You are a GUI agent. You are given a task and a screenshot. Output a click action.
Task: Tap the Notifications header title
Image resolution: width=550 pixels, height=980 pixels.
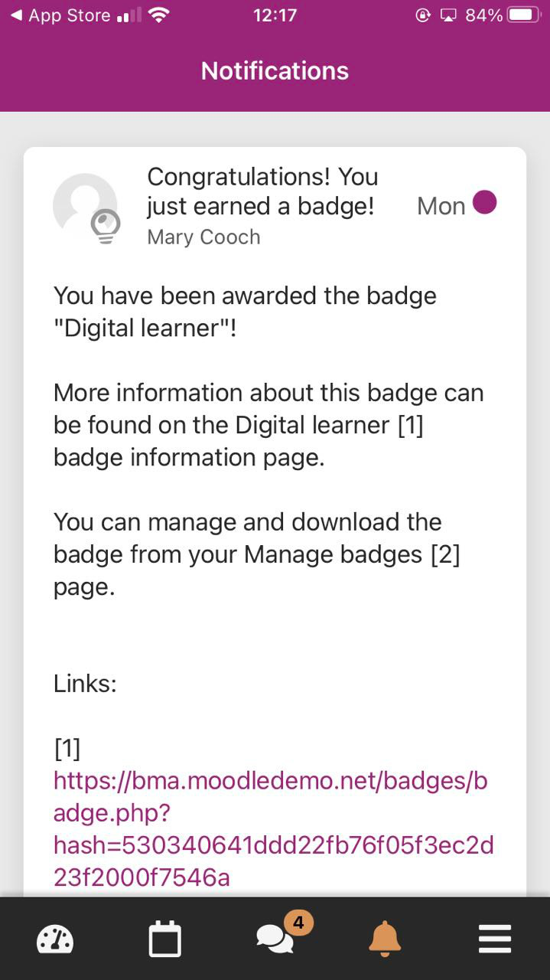pyautogui.click(x=275, y=71)
